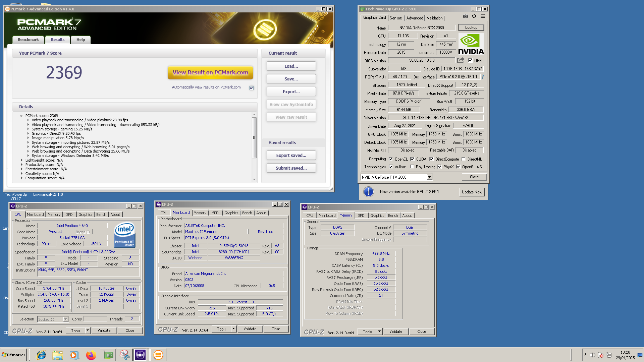This screenshot has height=362, width=644.
Task: Open the Socket #1 selection dropdown
Action: pos(65,319)
